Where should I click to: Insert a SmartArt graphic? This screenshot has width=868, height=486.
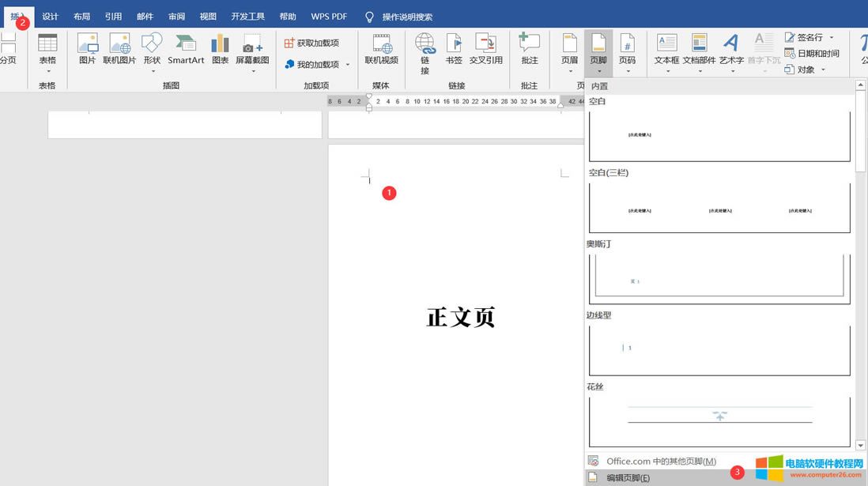(186, 49)
